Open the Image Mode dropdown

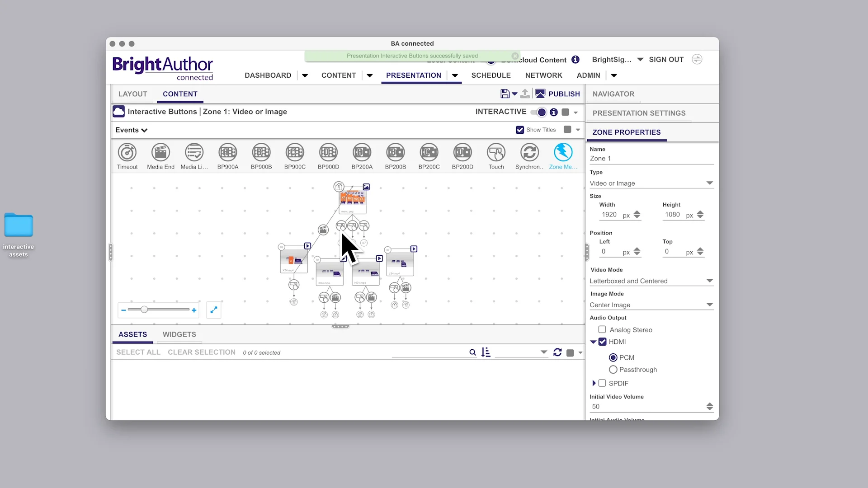(x=651, y=305)
